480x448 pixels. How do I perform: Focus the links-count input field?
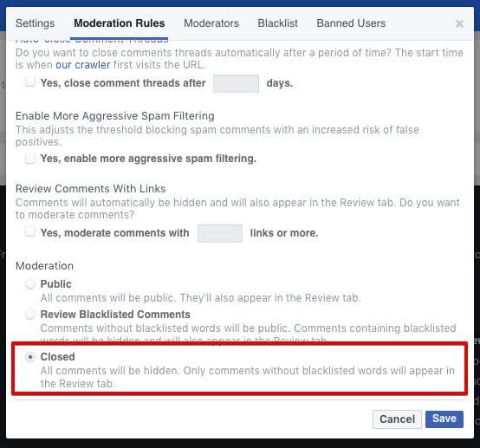pos(220,233)
